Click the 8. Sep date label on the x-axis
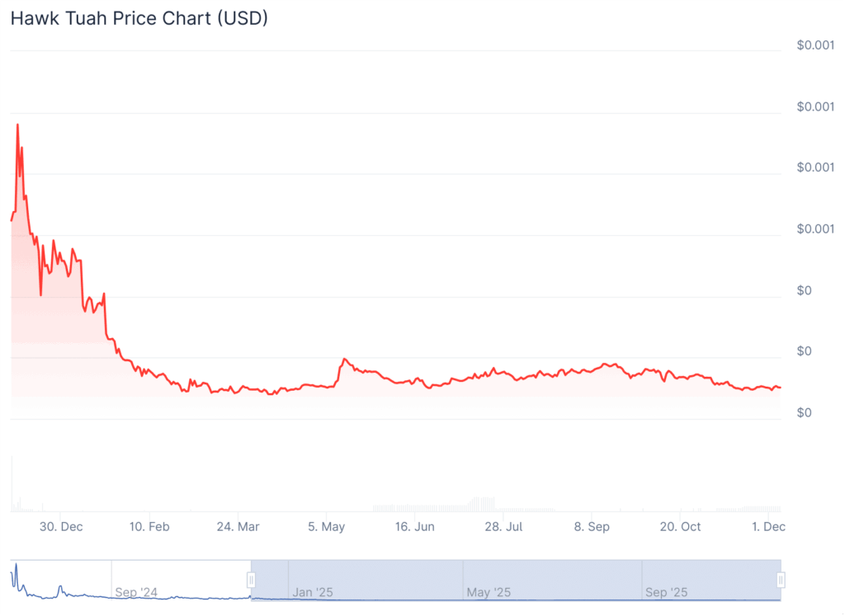 click(592, 527)
